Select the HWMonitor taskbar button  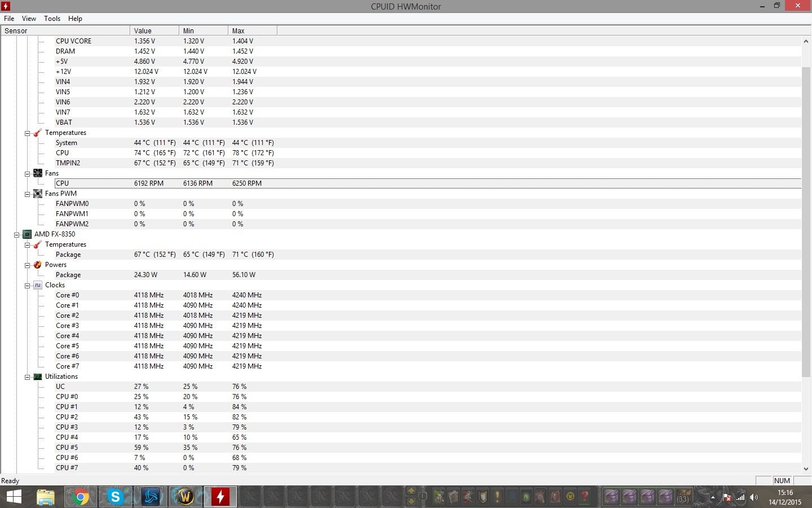(x=220, y=497)
